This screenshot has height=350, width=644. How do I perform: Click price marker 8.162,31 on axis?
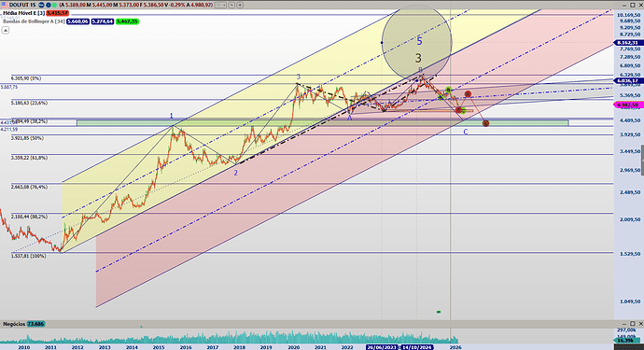coord(628,43)
